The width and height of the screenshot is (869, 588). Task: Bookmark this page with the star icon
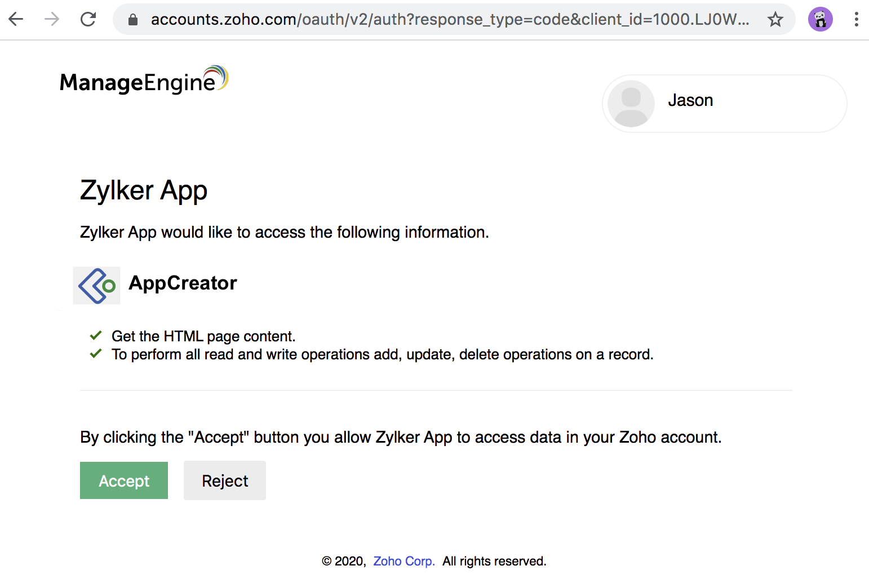(x=775, y=20)
